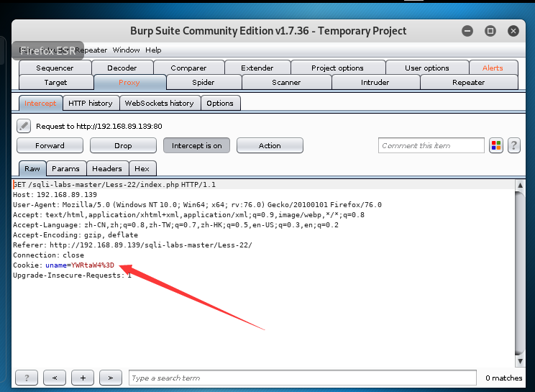Viewport: 535px width, 392px height.
Task: Drop the intercepted request
Action: click(x=123, y=146)
